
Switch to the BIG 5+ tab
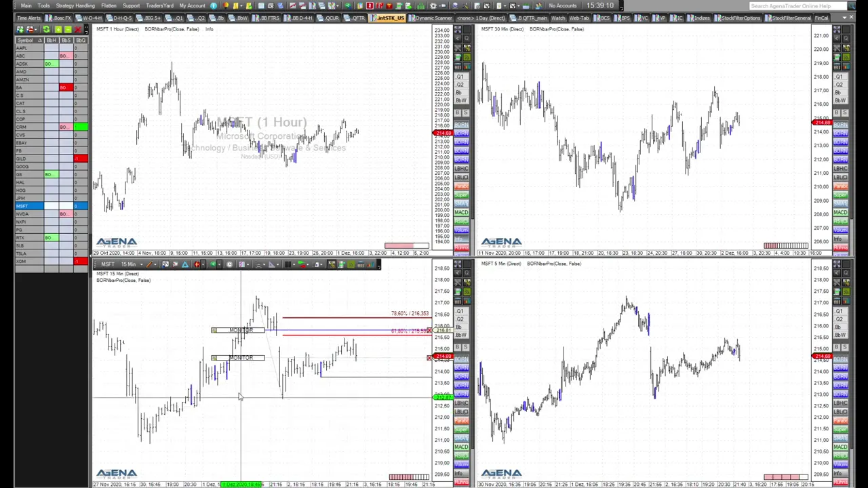[x=148, y=18]
